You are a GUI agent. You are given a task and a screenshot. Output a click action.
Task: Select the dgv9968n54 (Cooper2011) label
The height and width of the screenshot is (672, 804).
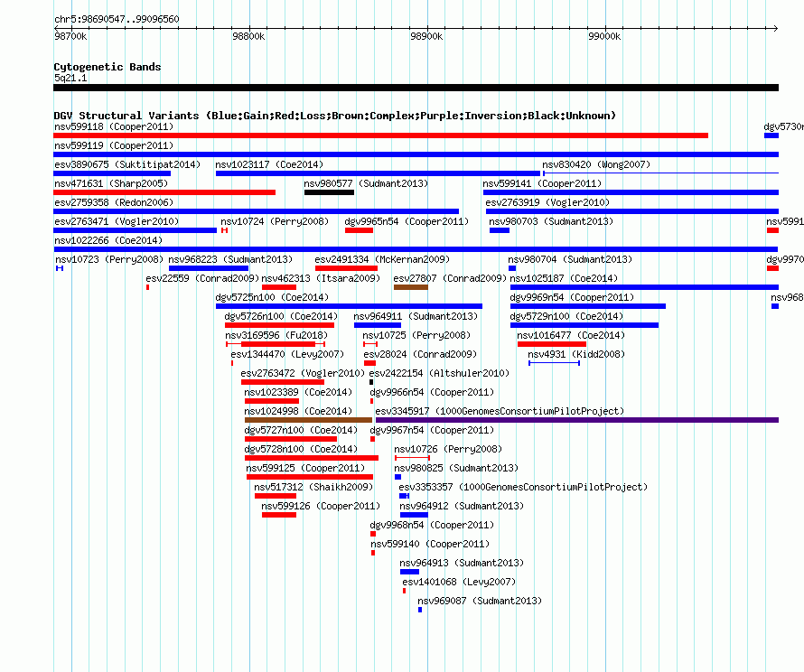point(432,525)
